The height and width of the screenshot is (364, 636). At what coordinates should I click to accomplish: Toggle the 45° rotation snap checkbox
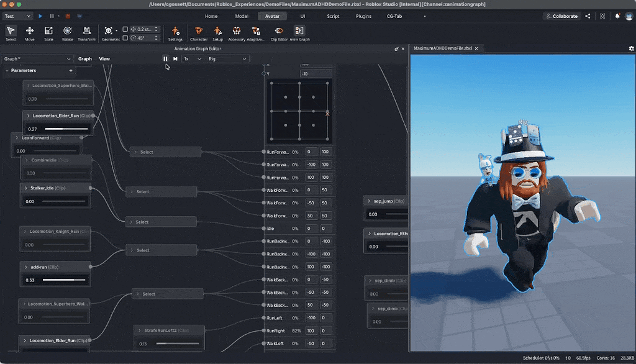[x=125, y=38]
